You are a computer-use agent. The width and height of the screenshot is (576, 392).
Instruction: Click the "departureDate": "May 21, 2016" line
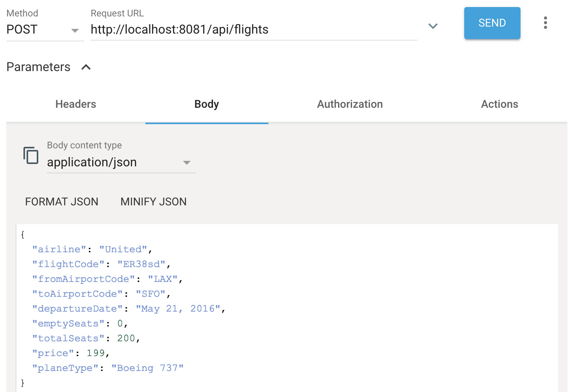click(129, 308)
